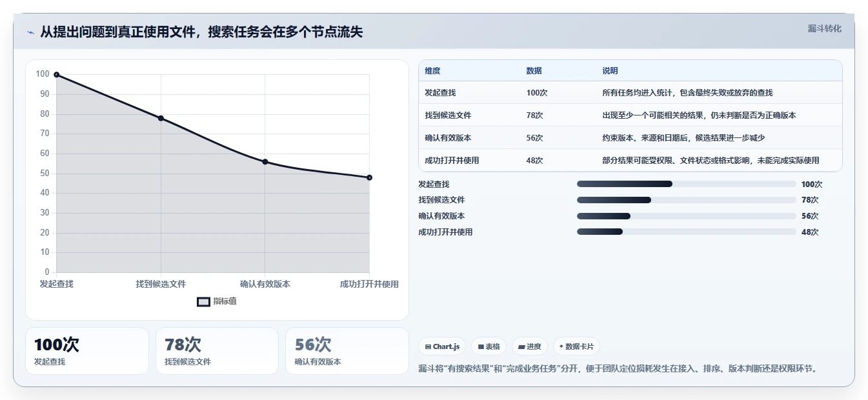
Task: Click the description starting 所有任务均进入统计
Action: click(x=687, y=93)
